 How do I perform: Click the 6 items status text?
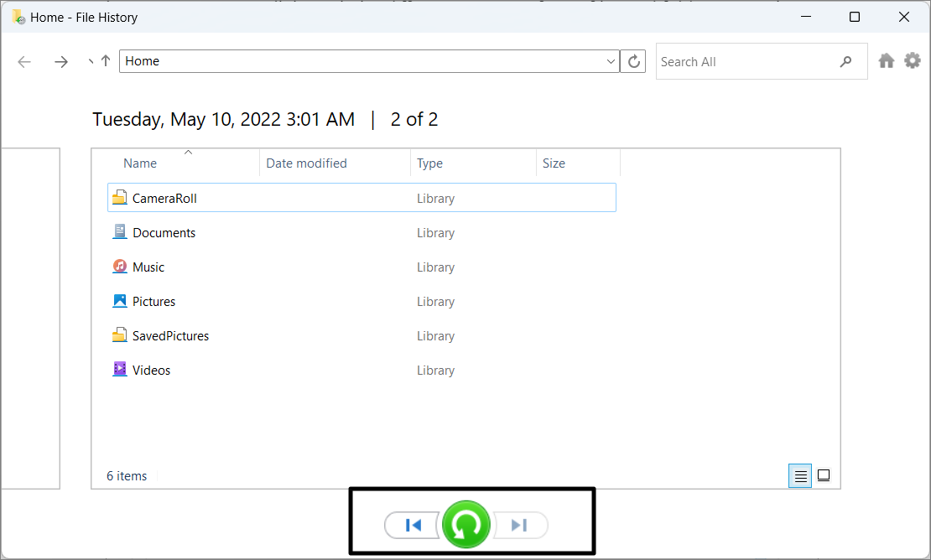[127, 476]
